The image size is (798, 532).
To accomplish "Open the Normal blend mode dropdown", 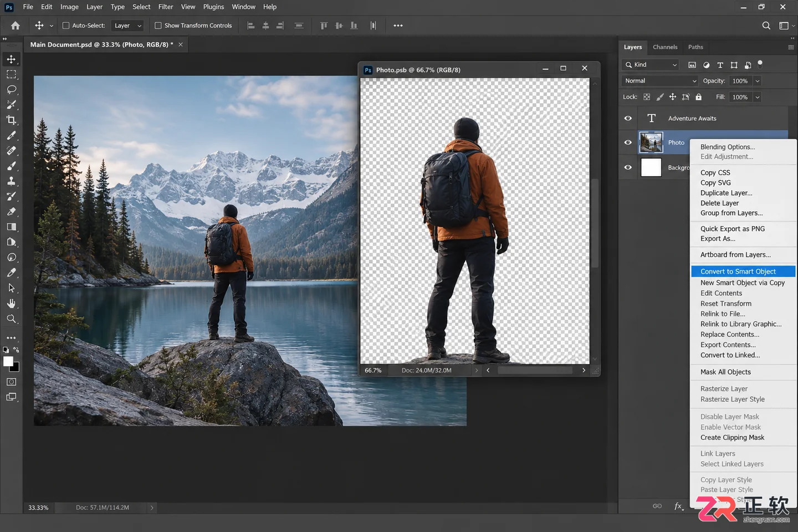I will [x=660, y=81].
